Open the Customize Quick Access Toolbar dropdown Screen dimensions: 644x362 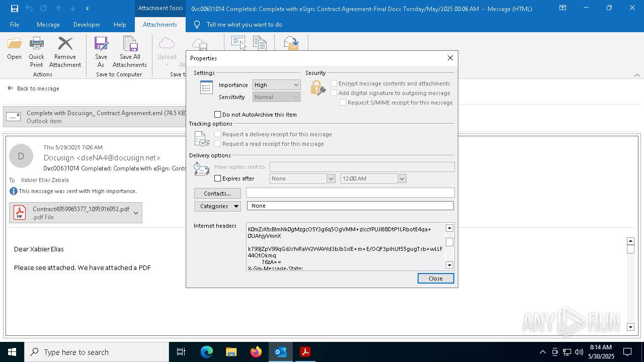pos(87,9)
